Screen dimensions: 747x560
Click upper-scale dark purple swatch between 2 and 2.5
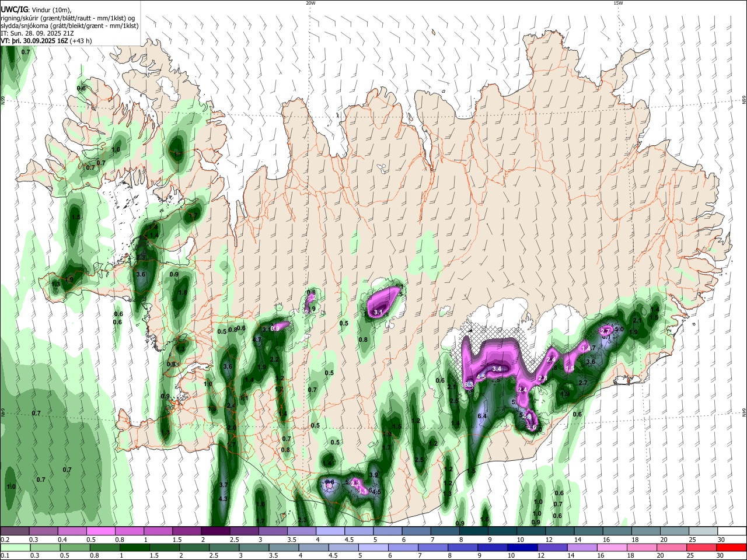point(215,531)
